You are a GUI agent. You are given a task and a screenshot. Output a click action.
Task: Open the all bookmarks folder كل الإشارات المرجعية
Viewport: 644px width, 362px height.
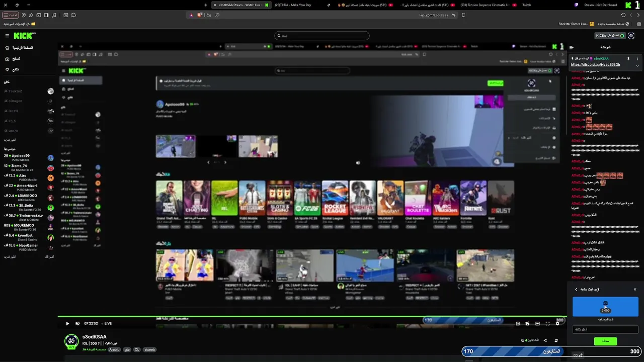(20, 24)
